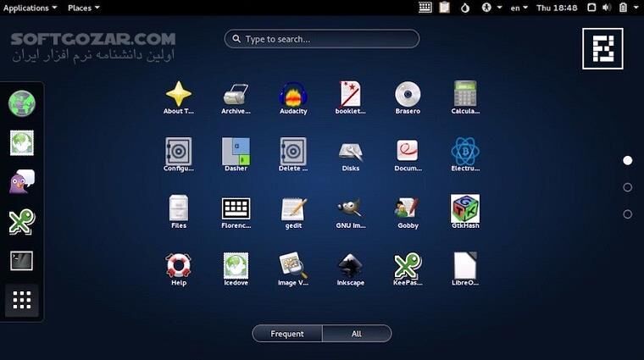Expand the en keyboard layout menu
The image size is (644, 360).
click(x=519, y=8)
